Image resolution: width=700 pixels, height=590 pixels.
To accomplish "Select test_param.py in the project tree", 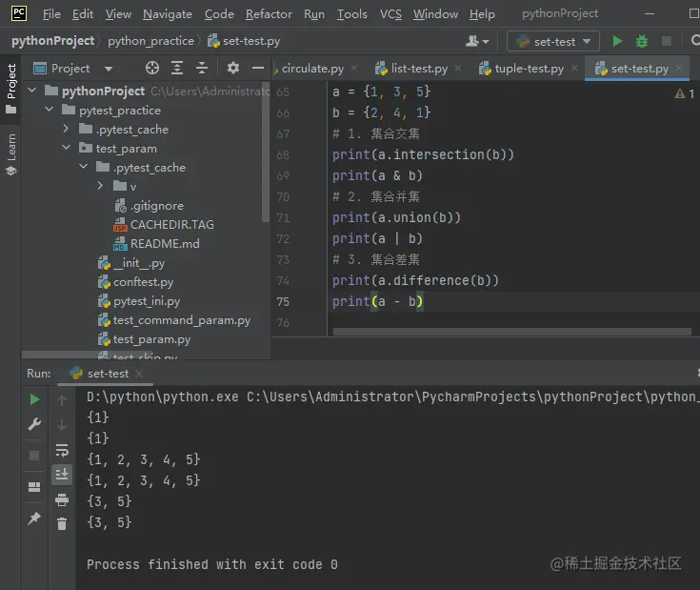I will [144, 339].
